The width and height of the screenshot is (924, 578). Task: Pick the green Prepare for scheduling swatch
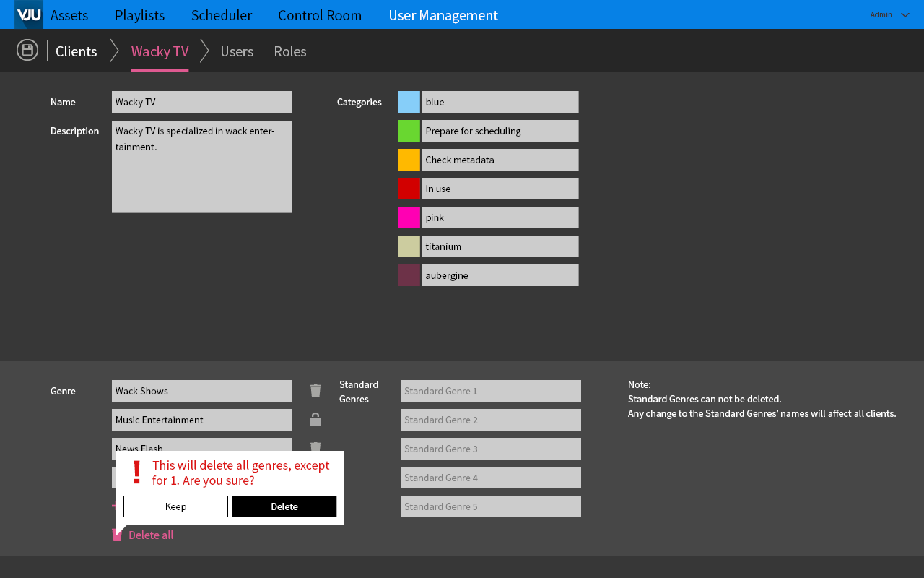pos(409,131)
